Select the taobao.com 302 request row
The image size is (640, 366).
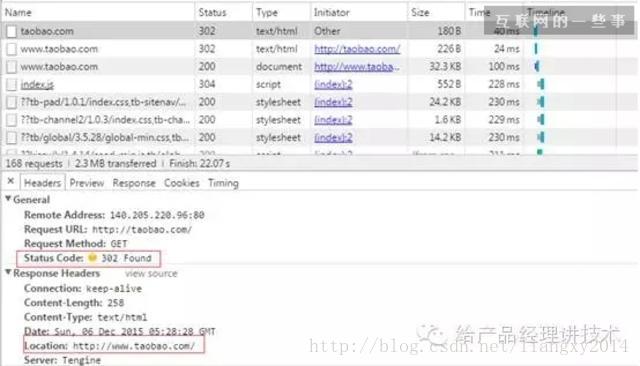[x=319, y=31]
